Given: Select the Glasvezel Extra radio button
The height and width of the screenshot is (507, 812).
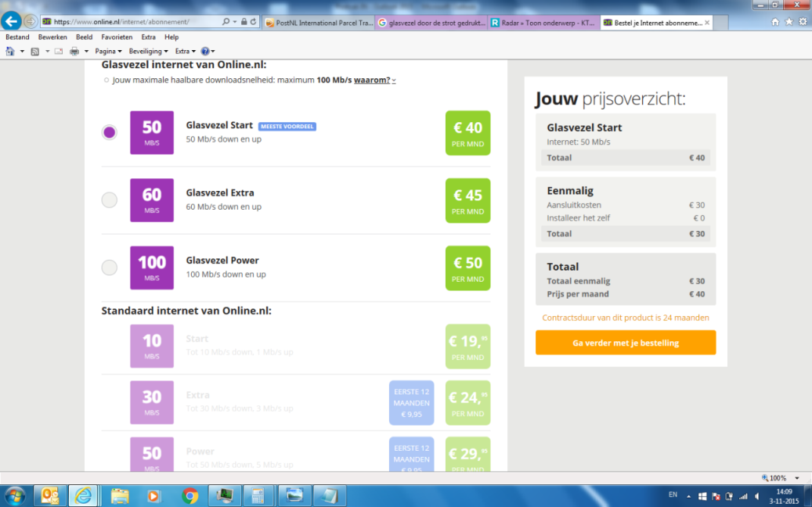Looking at the screenshot, I should click(x=110, y=200).
